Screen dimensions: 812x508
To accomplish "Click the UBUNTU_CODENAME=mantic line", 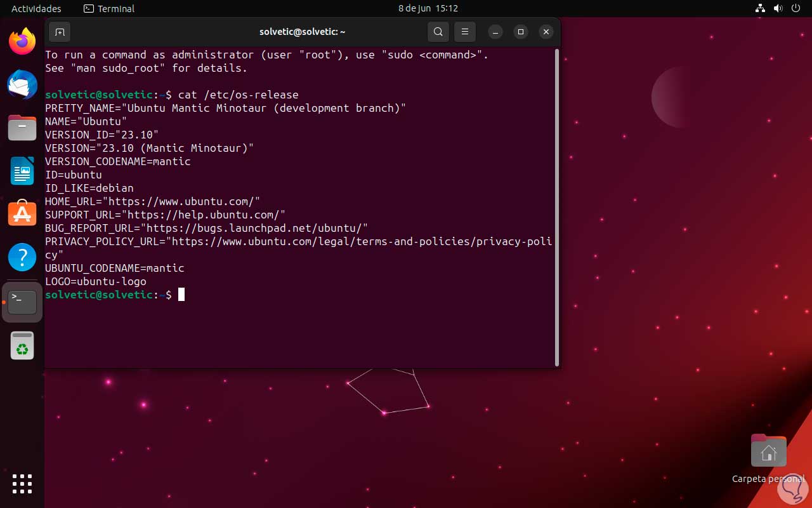I will [x=115, y=268].
